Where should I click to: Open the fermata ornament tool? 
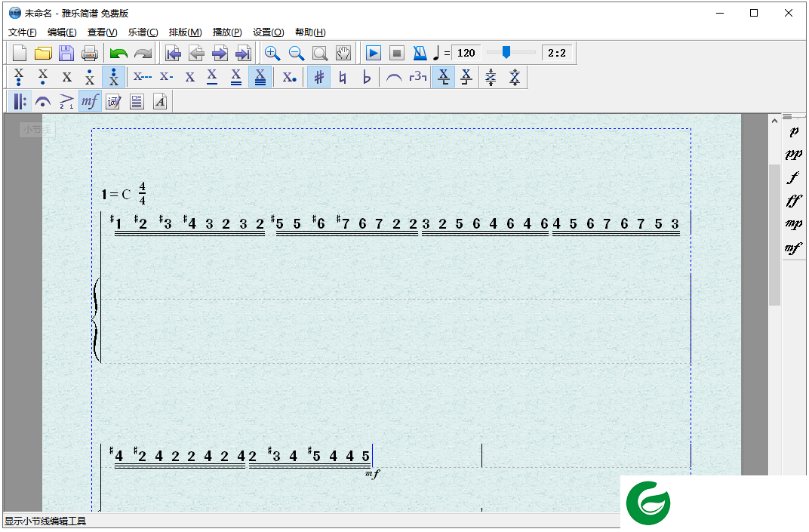pos(43,102)
